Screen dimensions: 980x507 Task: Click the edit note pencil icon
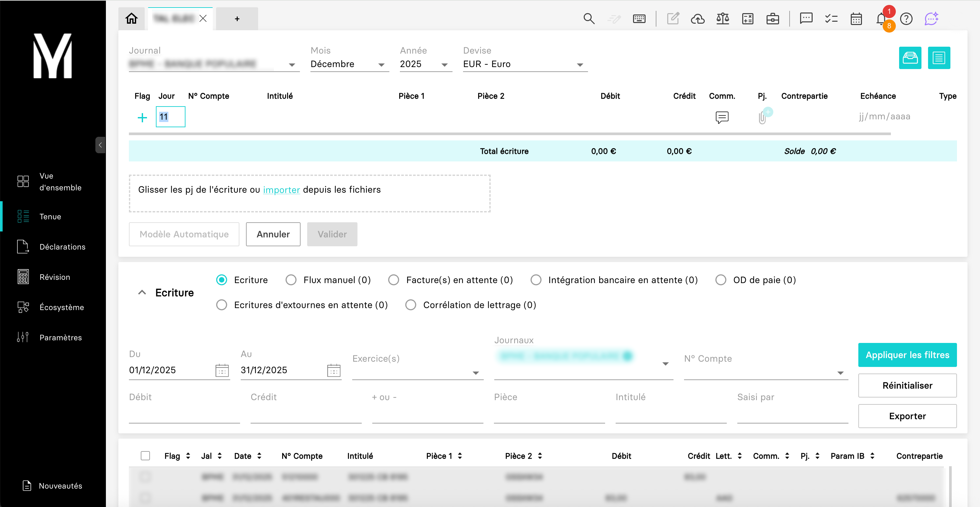[673, 18]
